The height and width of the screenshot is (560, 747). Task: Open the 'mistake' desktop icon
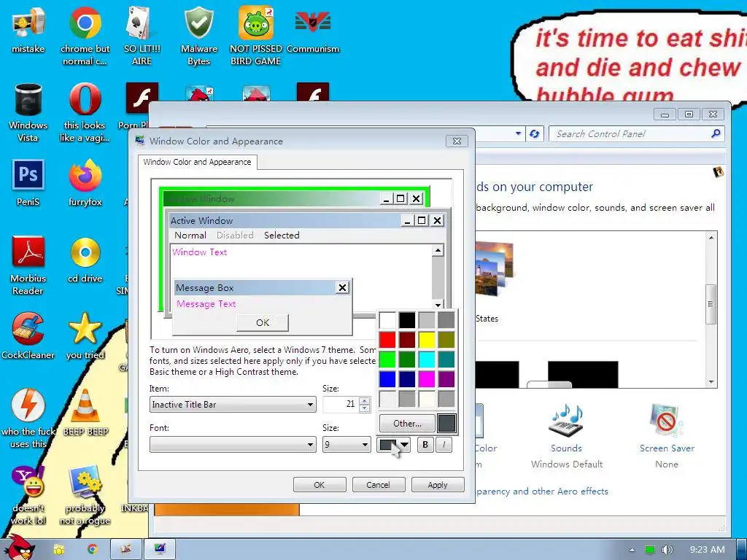(x=28, y=29)
